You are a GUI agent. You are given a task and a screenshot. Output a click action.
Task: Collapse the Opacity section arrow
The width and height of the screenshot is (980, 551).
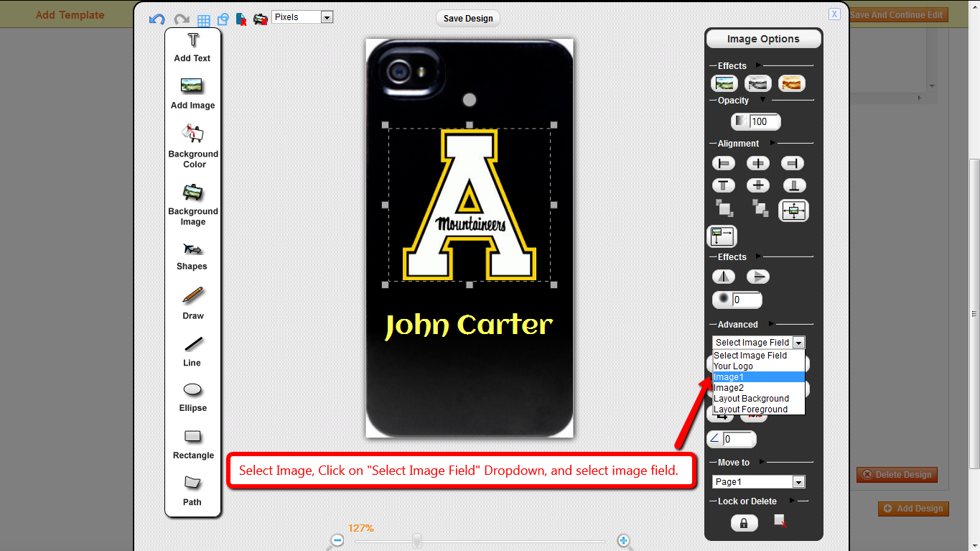(x=762, y=100)
